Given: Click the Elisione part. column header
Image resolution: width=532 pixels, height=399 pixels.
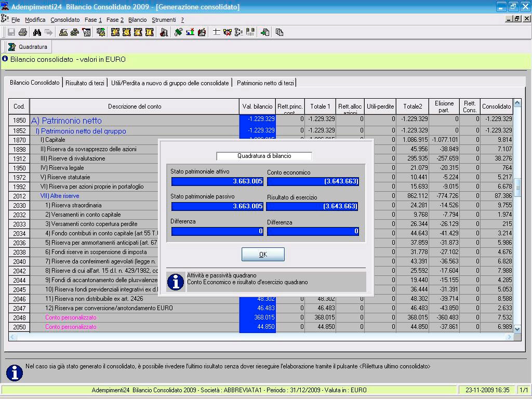Looking at the screenshot, I should pyautogui.click(x=444, y=107).
